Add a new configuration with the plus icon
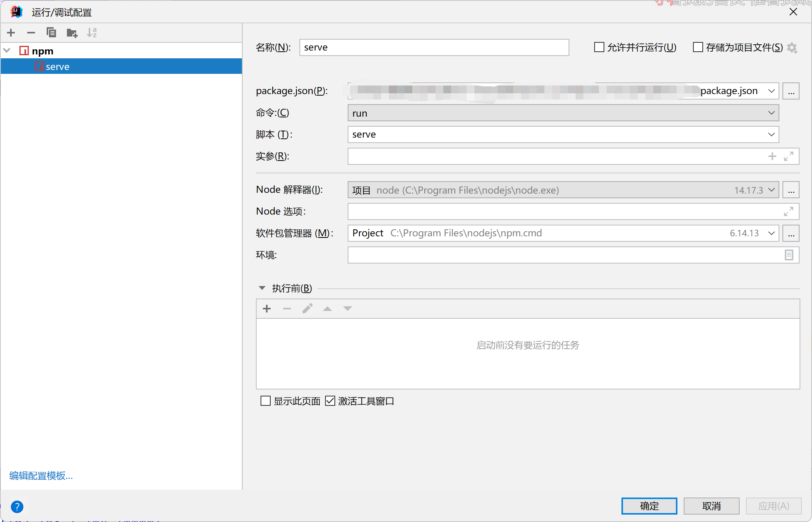This screenshot has width=812, height=522. [11, 33]
